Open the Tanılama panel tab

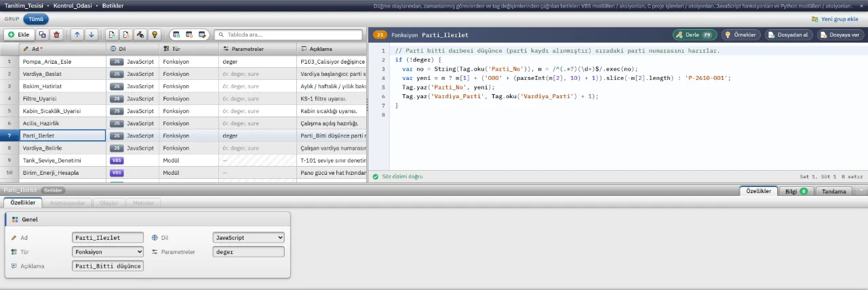click(834, 191)
